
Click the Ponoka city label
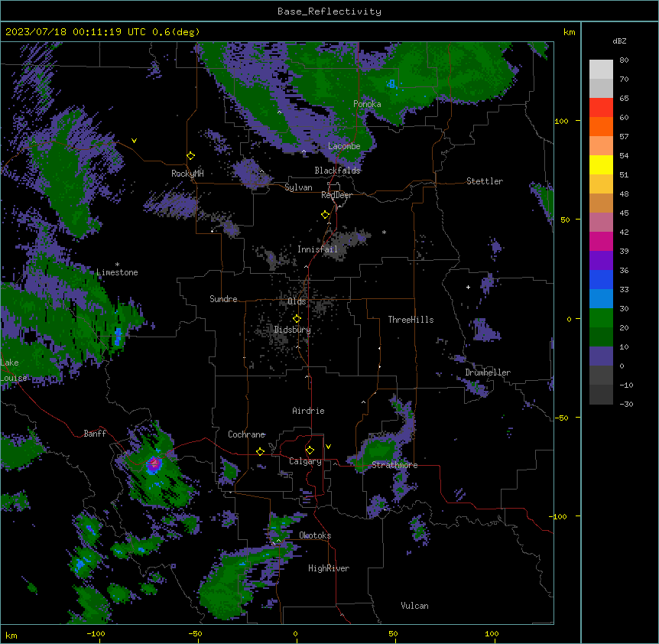tap(367, 104)
